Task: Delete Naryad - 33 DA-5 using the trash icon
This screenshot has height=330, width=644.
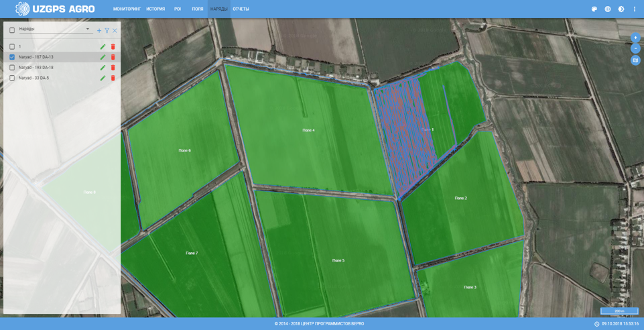Action: pos(113,78)
